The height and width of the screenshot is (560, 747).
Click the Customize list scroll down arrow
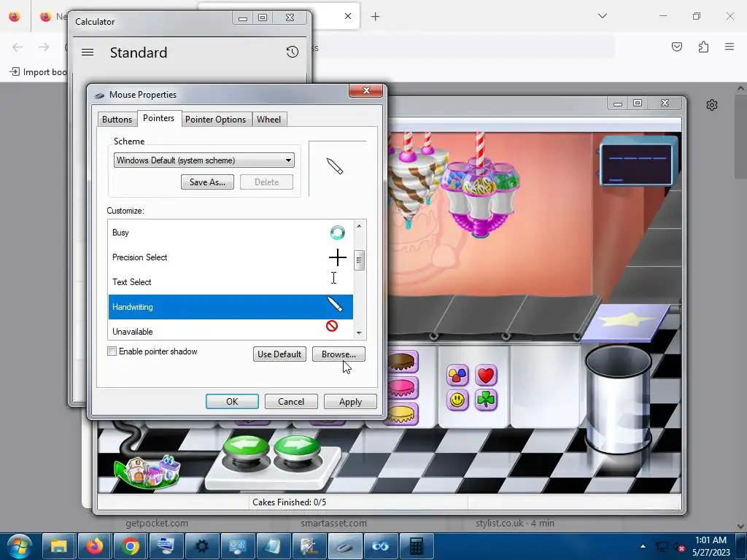point(359,333)
